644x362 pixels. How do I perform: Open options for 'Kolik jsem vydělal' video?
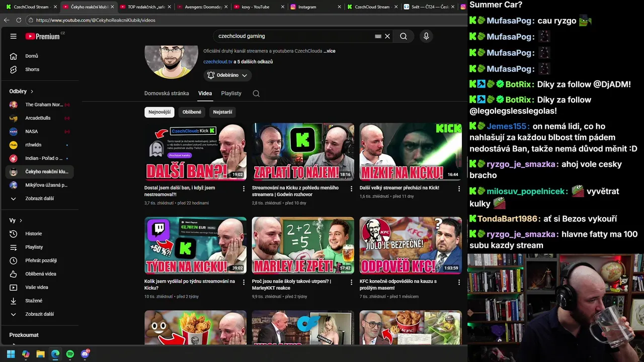click(244, 282)
